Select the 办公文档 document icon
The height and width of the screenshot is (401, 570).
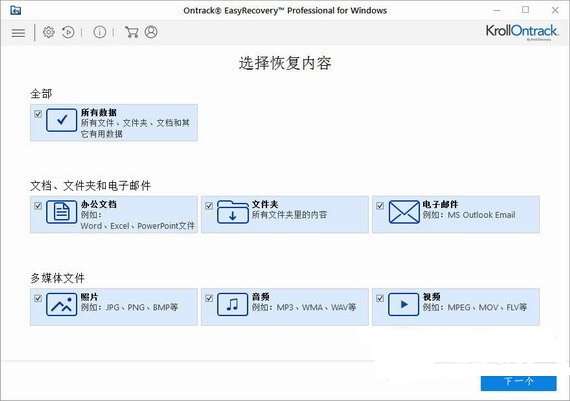pos(62,212)
